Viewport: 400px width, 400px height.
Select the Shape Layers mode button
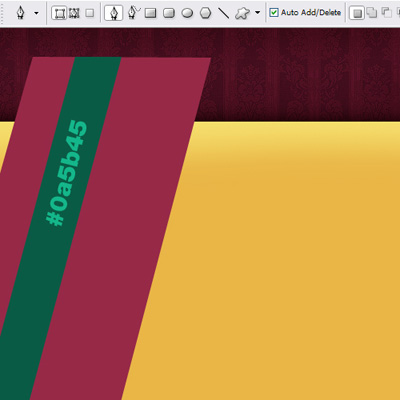pos(59,13)
